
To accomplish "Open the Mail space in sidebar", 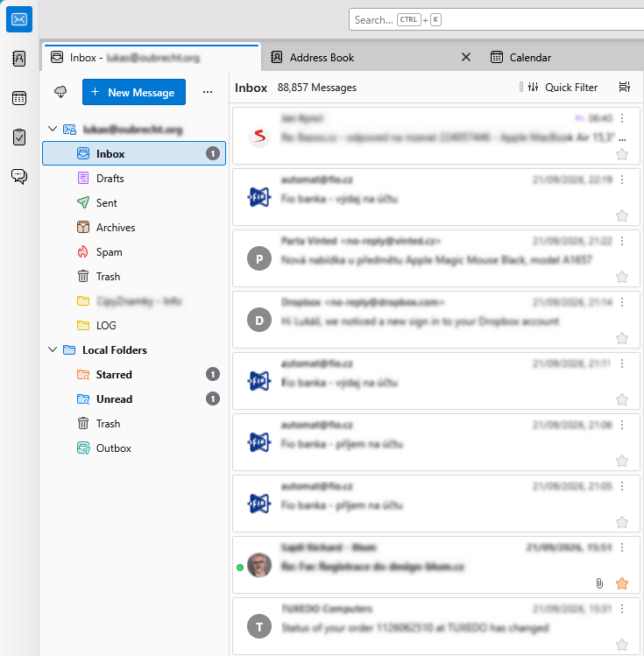I will coord(19,19).
